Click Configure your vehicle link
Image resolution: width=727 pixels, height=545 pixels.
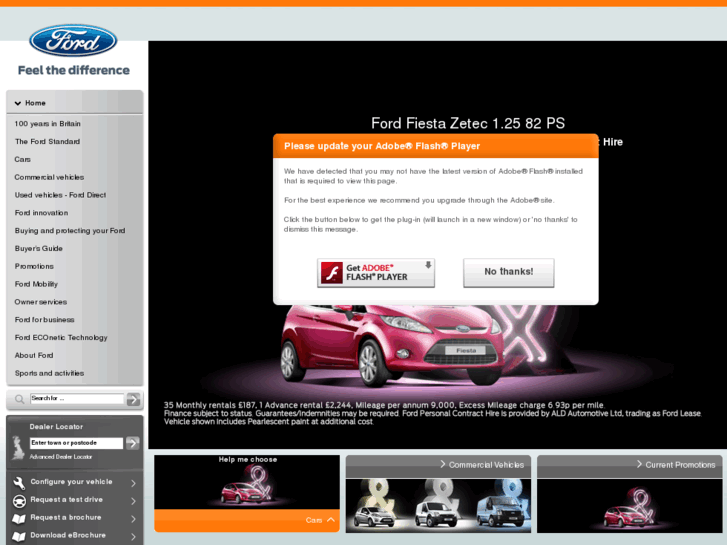(x=71, y=482)
